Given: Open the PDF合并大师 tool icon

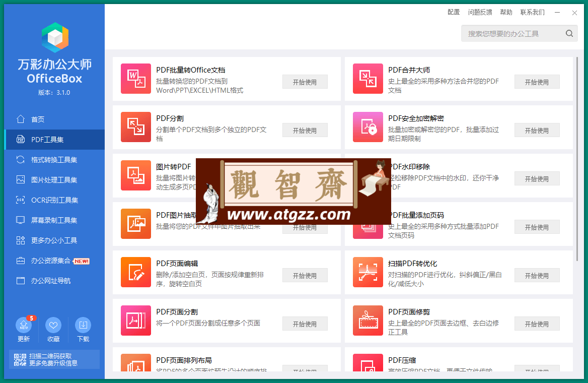Looking at the screenshot, I should click(368, 79).
